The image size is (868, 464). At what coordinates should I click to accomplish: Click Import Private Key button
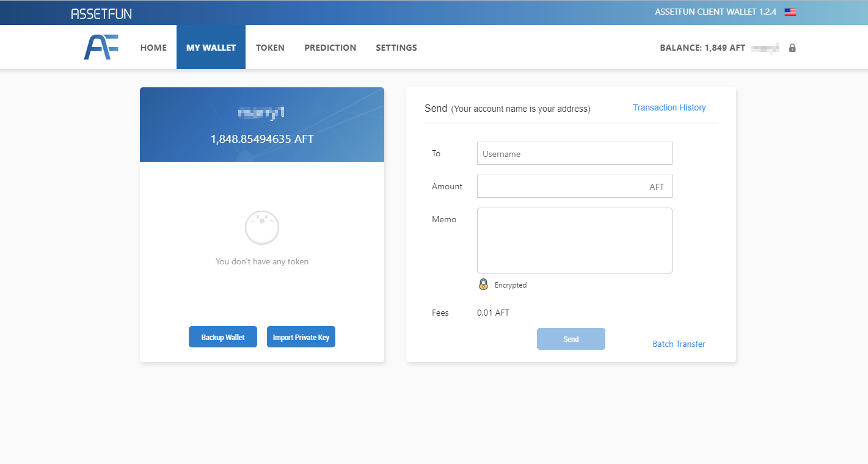[x=301, y=337]
